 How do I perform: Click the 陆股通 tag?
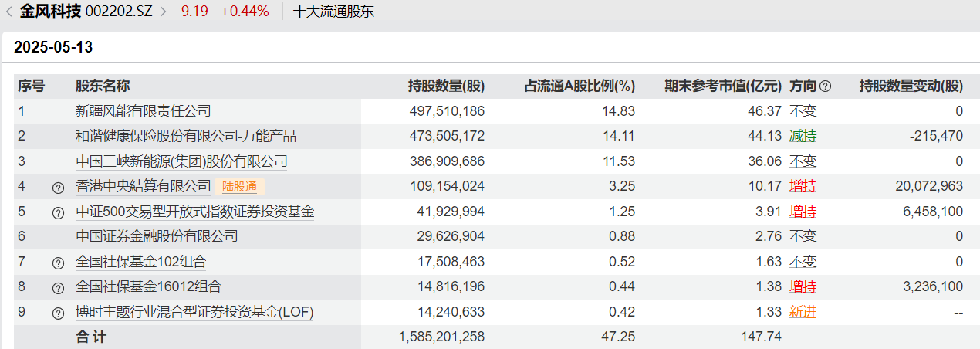243,186
